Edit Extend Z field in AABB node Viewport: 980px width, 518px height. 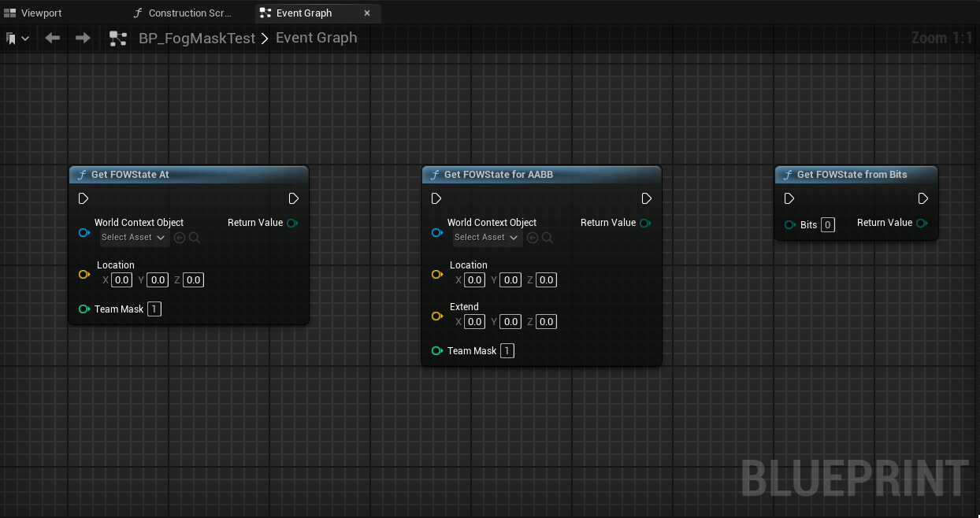click(x=546, y=321)
